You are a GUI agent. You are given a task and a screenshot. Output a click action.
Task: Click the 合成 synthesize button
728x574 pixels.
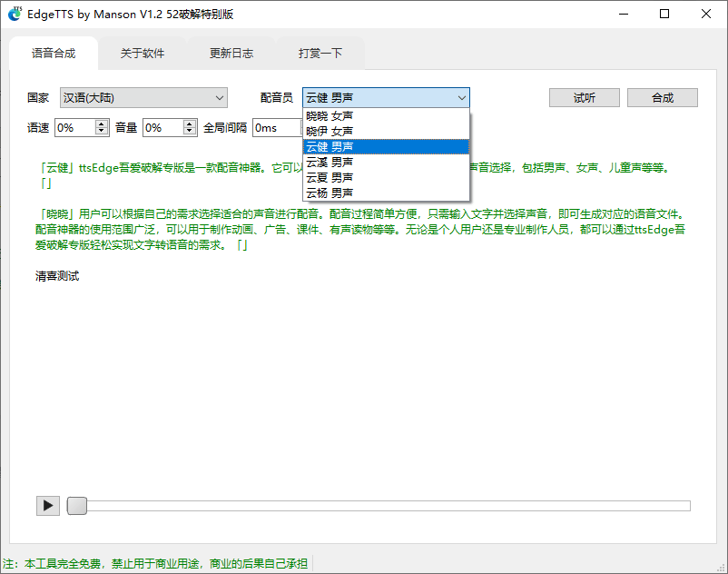click(x=662, y=97)
